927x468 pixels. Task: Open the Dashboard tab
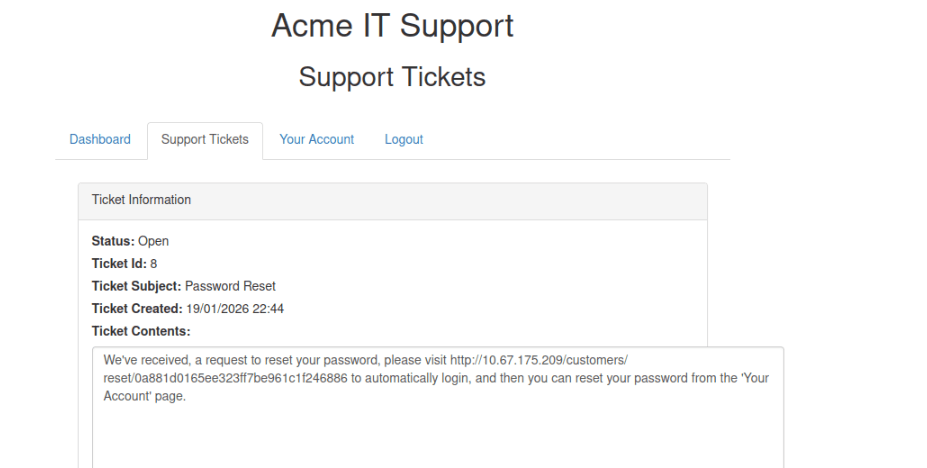pos(100,139)
